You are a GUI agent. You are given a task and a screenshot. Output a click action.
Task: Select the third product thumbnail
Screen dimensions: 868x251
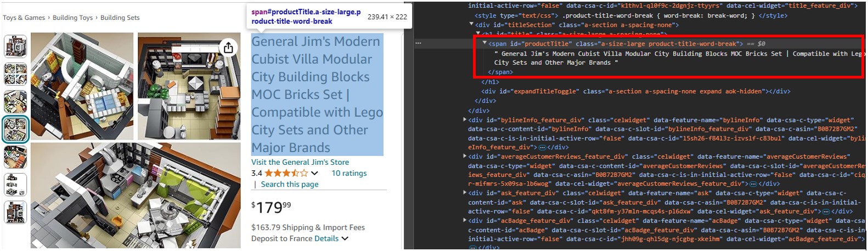pos(15,102)
